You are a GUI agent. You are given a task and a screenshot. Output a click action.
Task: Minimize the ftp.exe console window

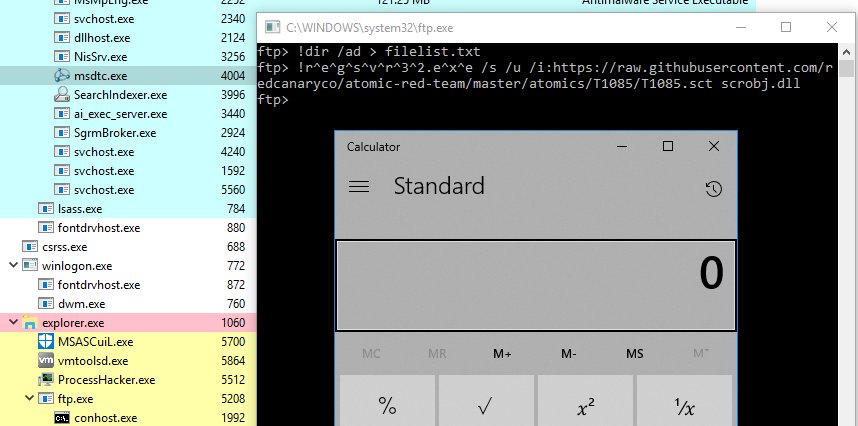tap(740, 27)
